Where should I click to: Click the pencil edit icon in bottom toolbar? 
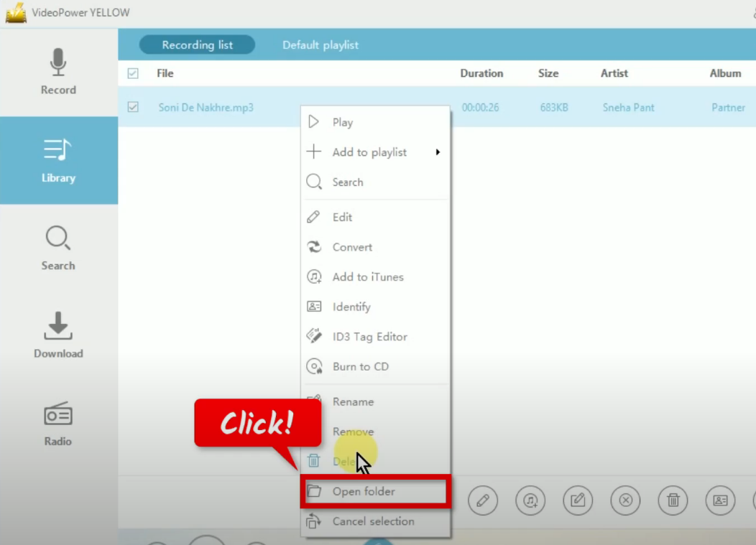tap(483, 500)
